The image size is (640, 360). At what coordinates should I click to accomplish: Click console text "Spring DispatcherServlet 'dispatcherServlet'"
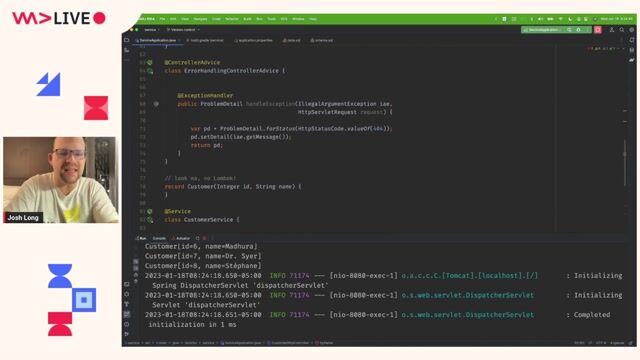pyautogui.click(x=240, y=286)
